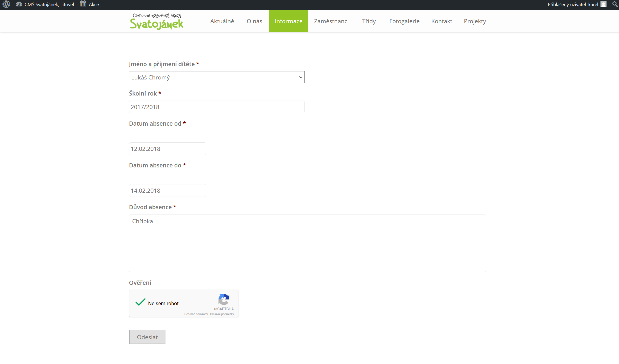Click the Ověření label text
This screenshot has height=364, width=619.
pos(140,283)
